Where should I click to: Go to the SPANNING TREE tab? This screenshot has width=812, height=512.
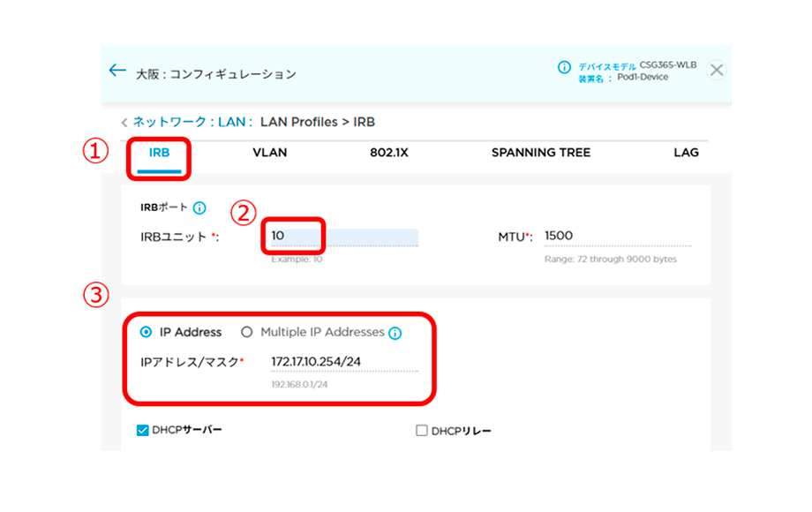(x=540, y=153)
